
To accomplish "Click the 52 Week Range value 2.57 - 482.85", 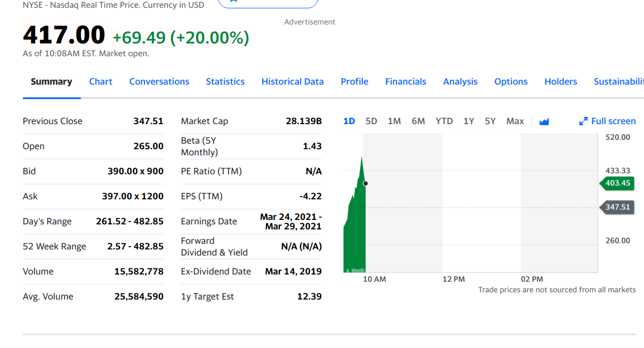I will [135, 246].
